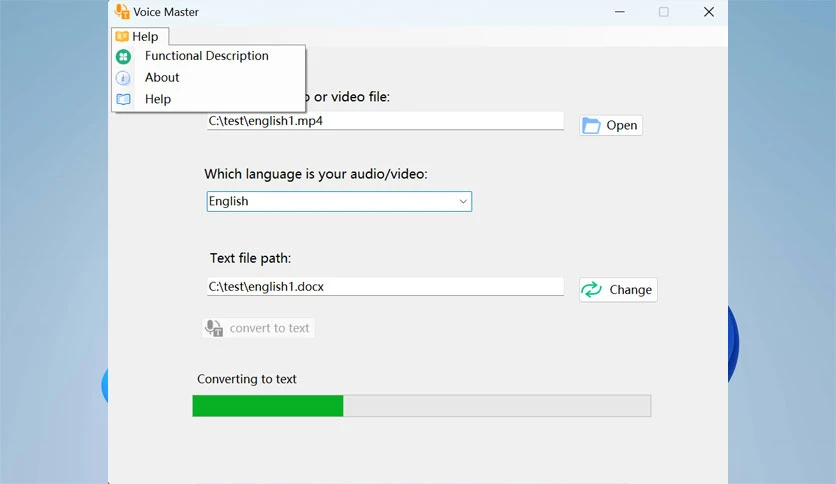This screenshot has height=484, width=836.
Task: Click the open-book icon beside Help entry
Action: [123, 99]
